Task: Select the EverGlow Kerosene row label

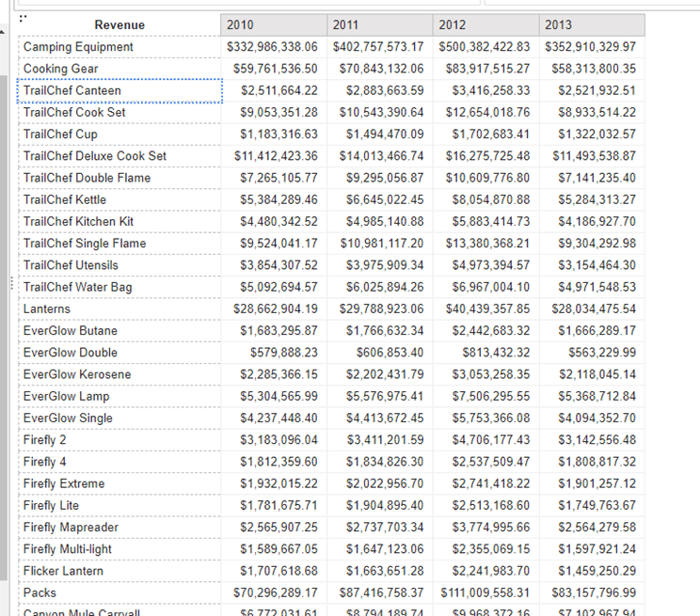Action: [119, 374]
